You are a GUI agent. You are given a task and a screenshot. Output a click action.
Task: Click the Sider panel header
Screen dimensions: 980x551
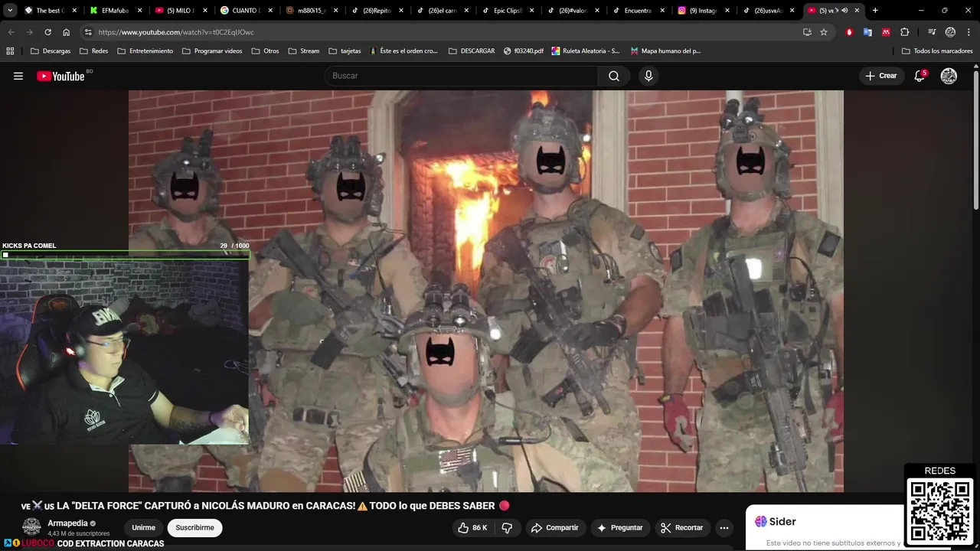coord(776,521)
